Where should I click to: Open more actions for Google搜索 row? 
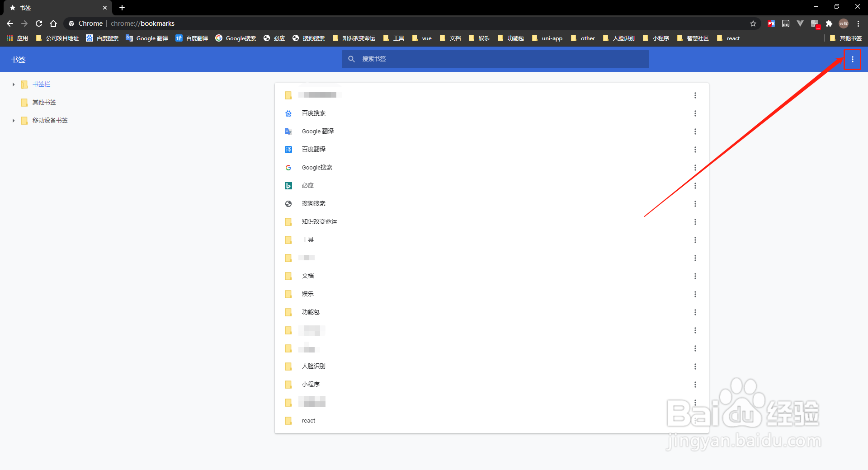(695, 168)
